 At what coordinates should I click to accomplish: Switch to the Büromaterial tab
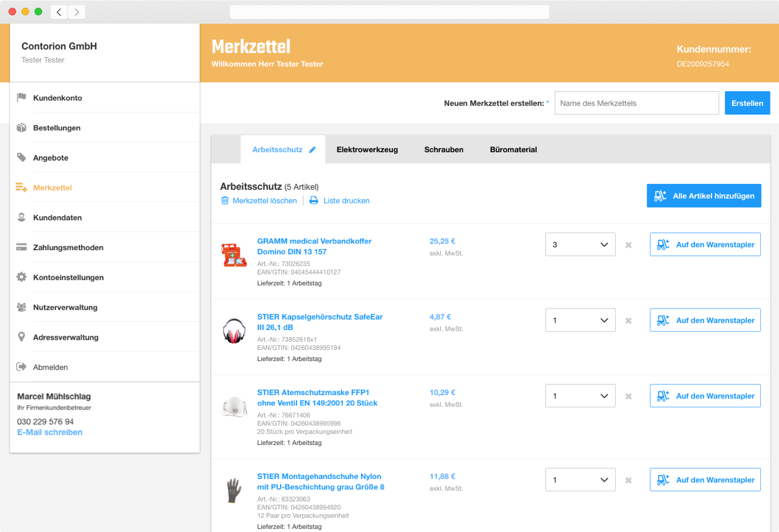pos(513,150)
